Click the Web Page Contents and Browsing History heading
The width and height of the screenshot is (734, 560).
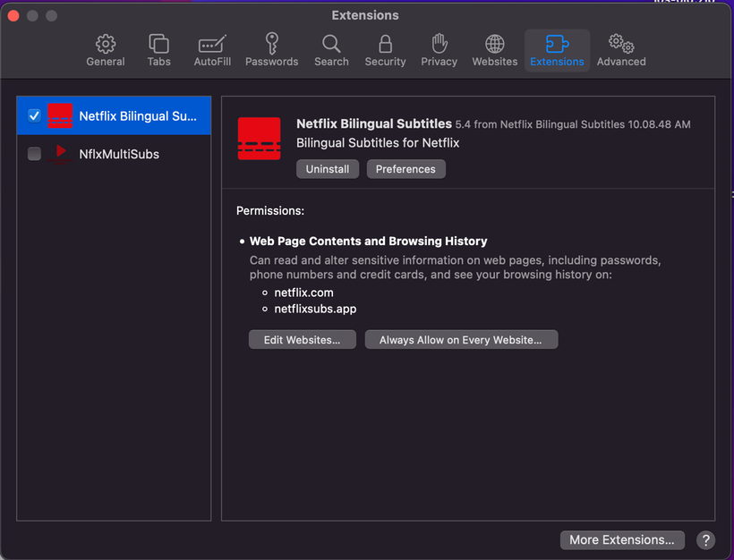[x=368, y=241]
